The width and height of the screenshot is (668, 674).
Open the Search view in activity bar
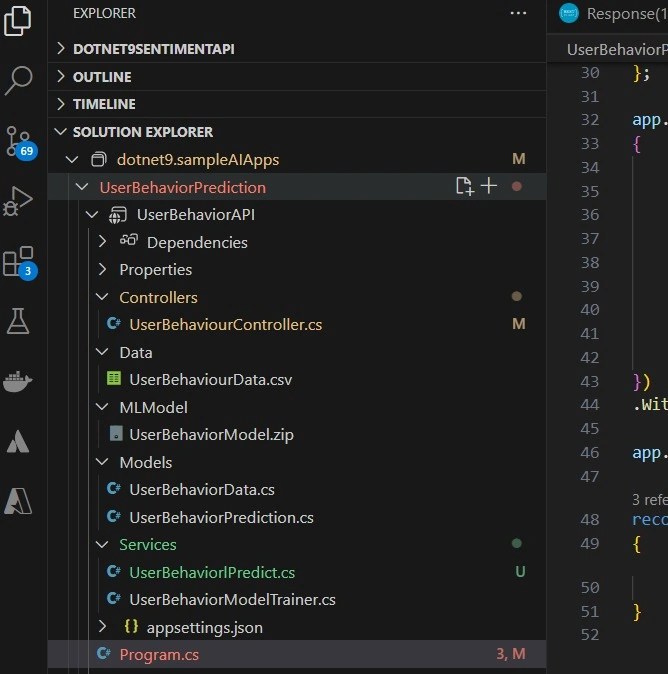18,80
